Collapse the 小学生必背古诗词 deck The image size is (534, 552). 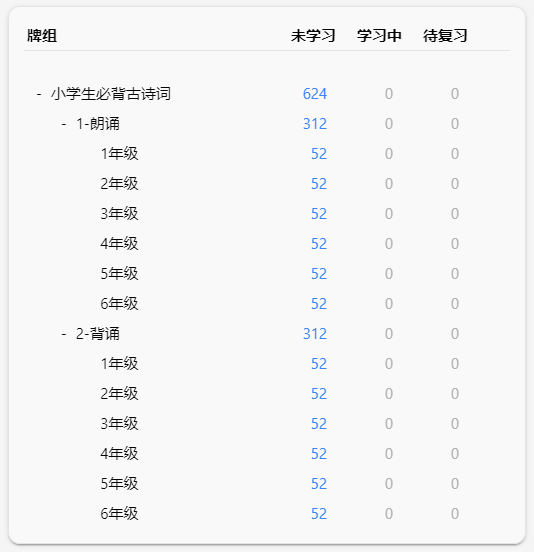pos(39,94)
